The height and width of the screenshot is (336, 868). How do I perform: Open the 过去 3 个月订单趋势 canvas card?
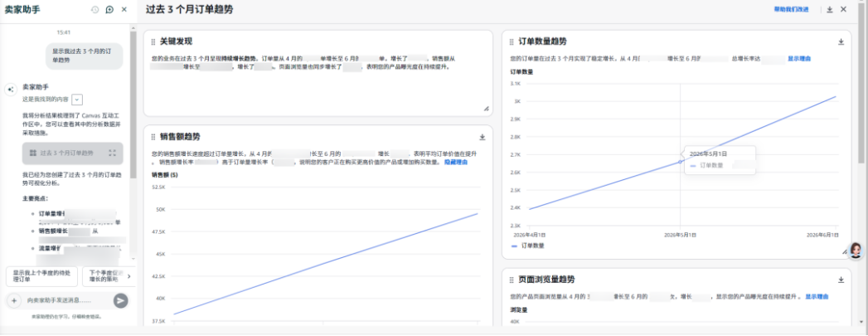point(72,153)
